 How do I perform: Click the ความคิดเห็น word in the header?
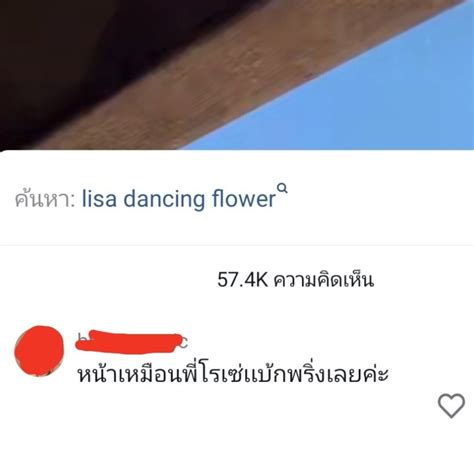(x=323, y=279)
